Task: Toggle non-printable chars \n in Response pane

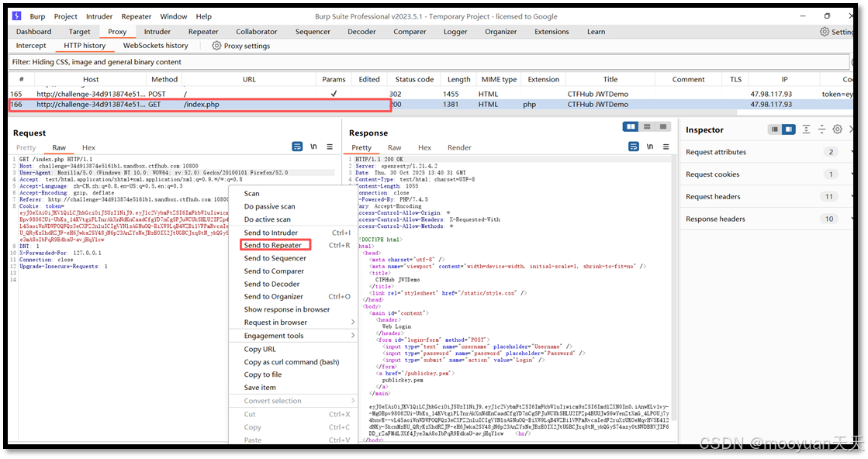Action: [x=650, y=147]
